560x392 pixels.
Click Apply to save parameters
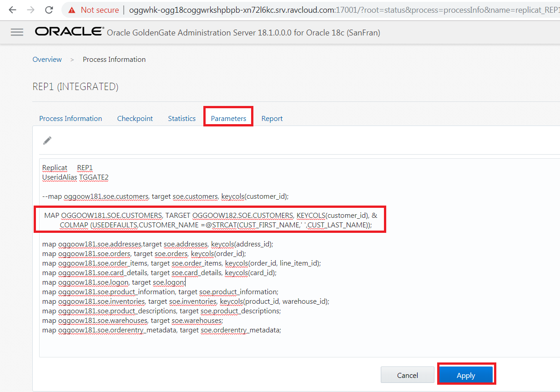coord(466,375)
